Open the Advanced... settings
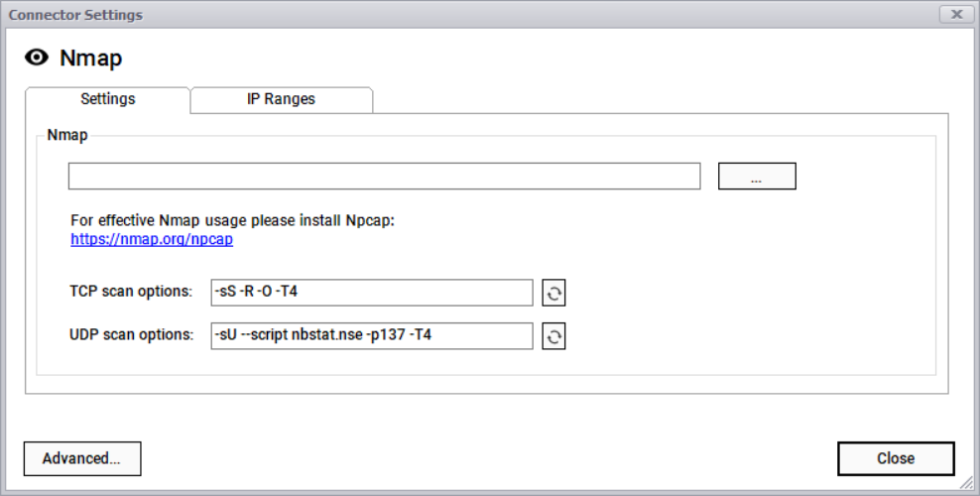980x496 pixels. pyautogui.click(x=81, y=458)
